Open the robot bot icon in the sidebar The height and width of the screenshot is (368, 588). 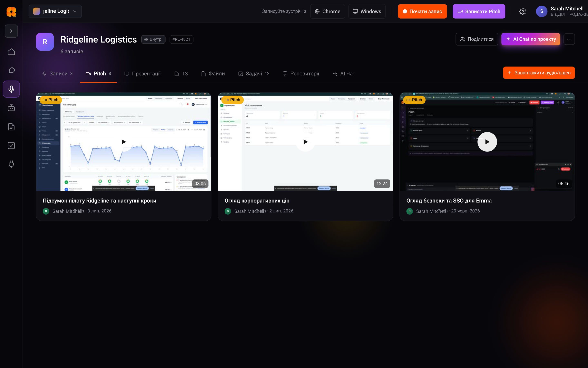pyautogui.click(x=11, y=108)
